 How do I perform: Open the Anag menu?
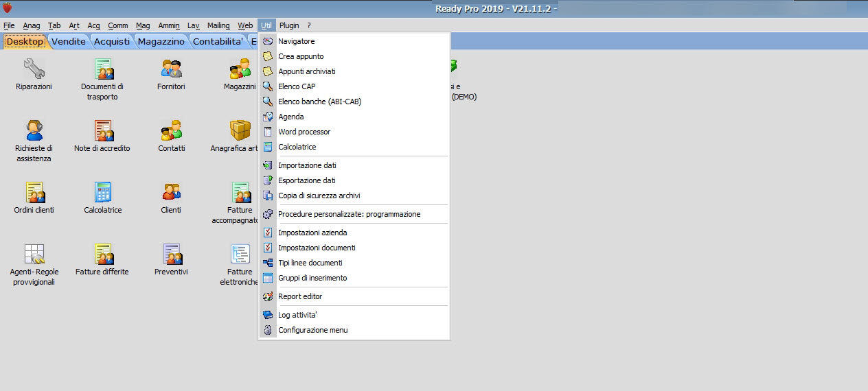[x=32, y=25]
